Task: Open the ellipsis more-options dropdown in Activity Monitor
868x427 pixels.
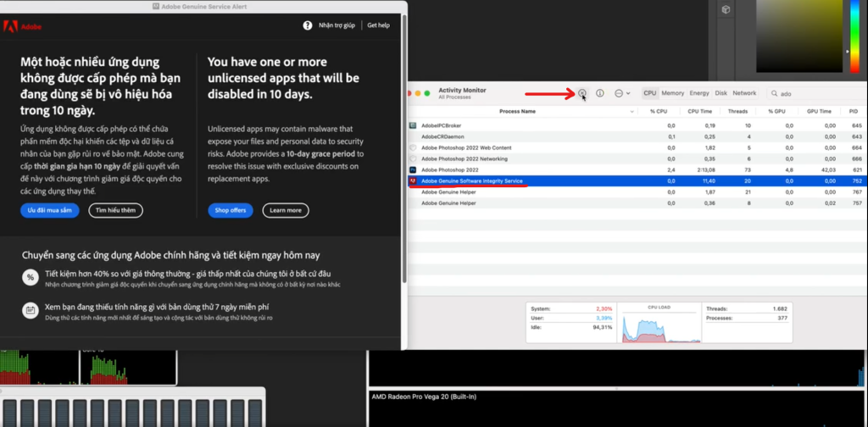Action: pos(622,93)
